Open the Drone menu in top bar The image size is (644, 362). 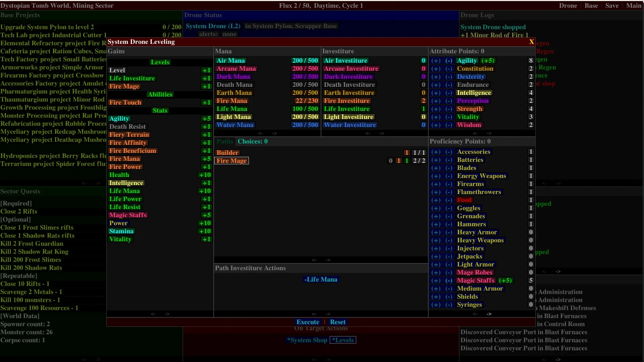[568, 6]
